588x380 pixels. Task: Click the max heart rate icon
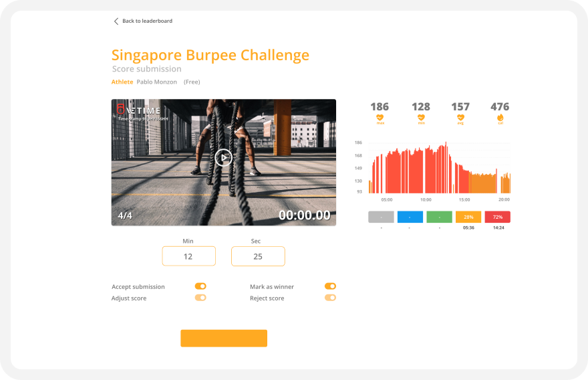[380, 118]
